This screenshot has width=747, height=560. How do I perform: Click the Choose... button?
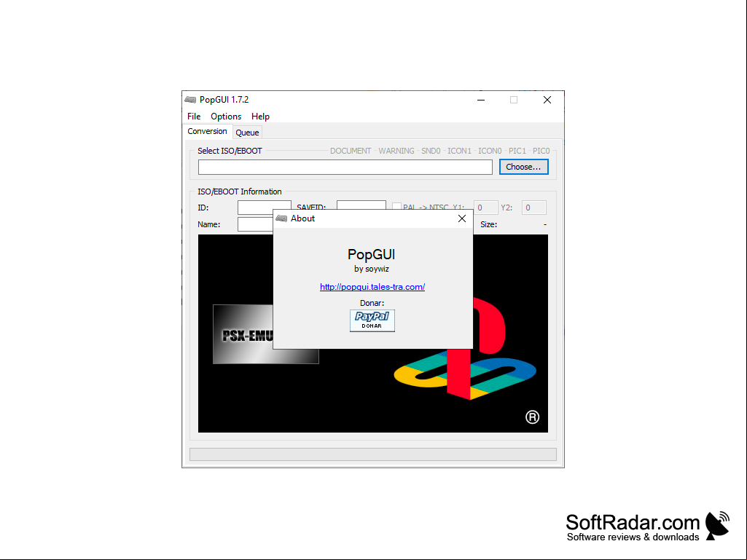tap(523, 167)
